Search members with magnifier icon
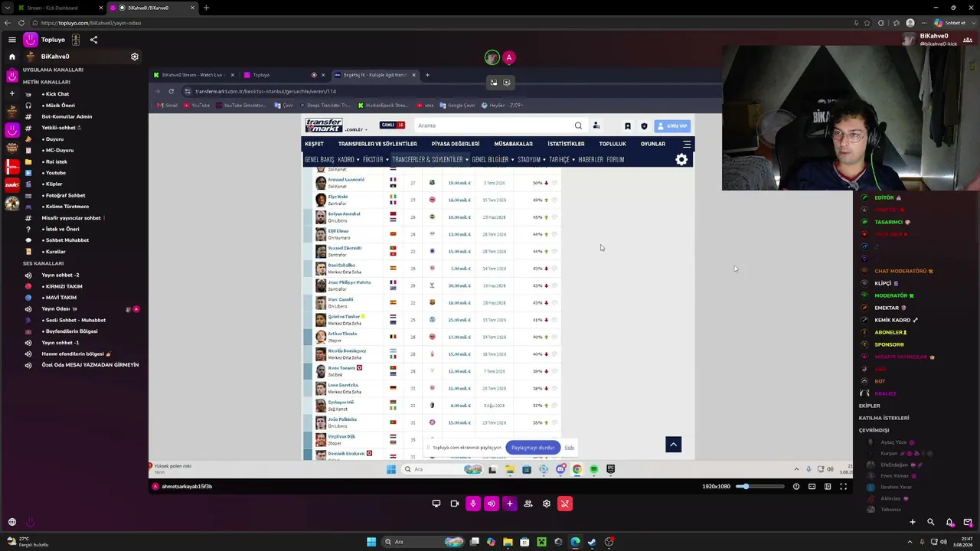 pos(931,522)
